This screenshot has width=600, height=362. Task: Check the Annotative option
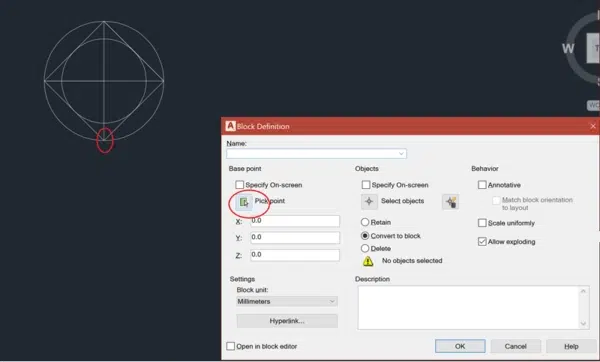(482, 185)
